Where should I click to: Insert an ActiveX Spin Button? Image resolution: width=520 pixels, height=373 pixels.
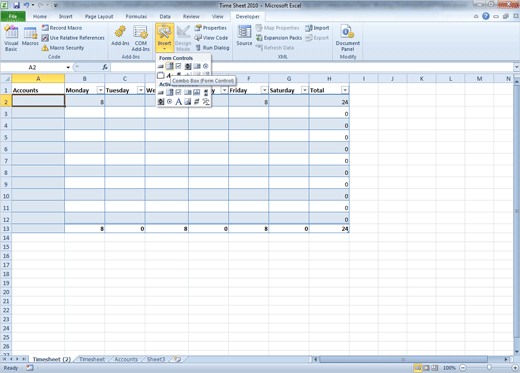coord(161,102)
